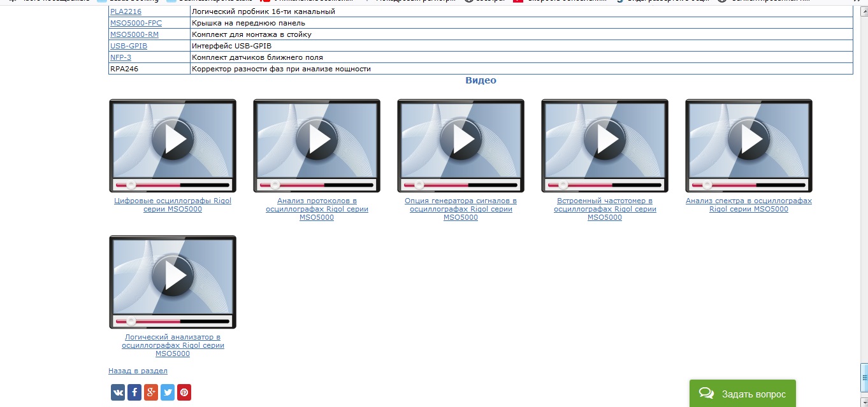The width and height of the screenshot is (868, 407).
Task: Open the NFP-3 probe kit link
Action: coord(120,57)
